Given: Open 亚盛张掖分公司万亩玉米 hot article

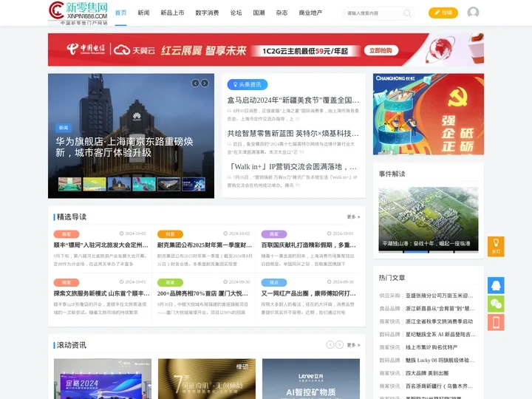Looking at the screenshot, I should pyautogui.click(x=440, y=296).
